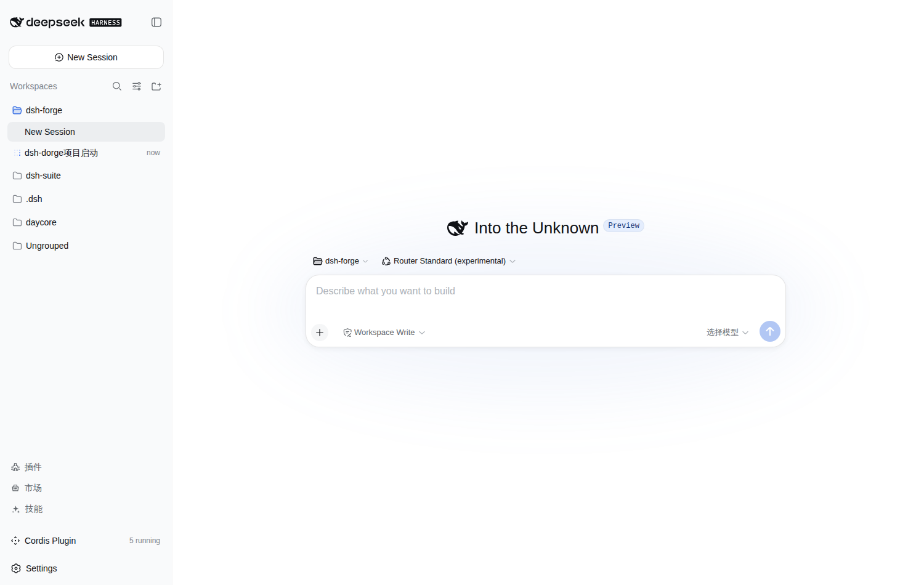Search workspaces with magnifier icon

click(117, 86)
